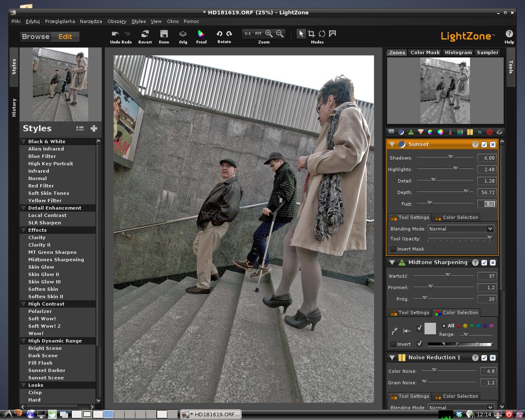Screen dimensions: 525x420
Task: Add a new style with plus icon
Action: click(94, 129)
